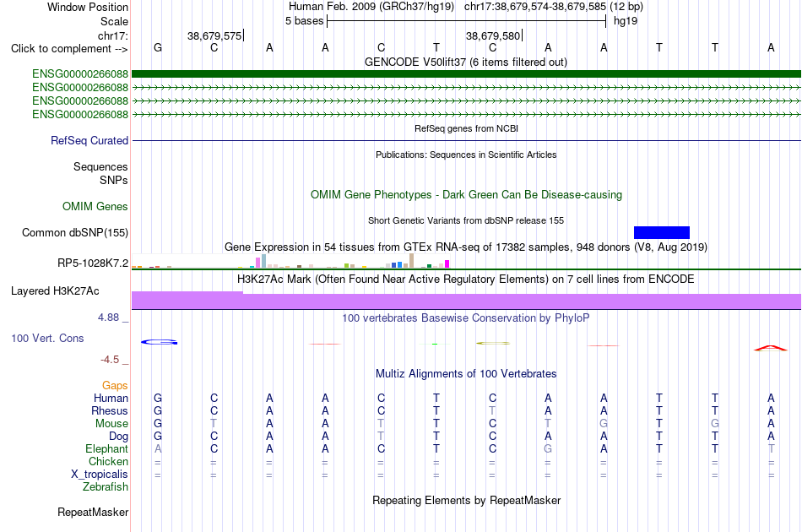Click the Scale label
802x532 pixels.
(x=114, y=21)
